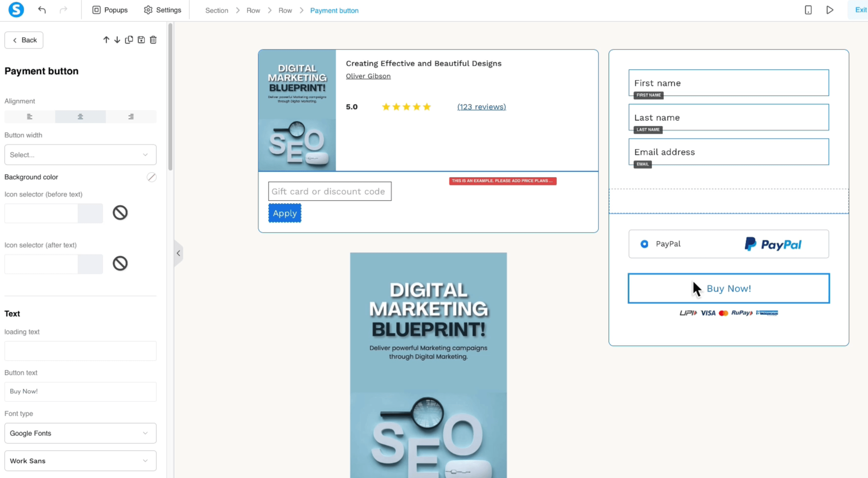Set alignment to left
868x478 pixels.
pos(29,117)
